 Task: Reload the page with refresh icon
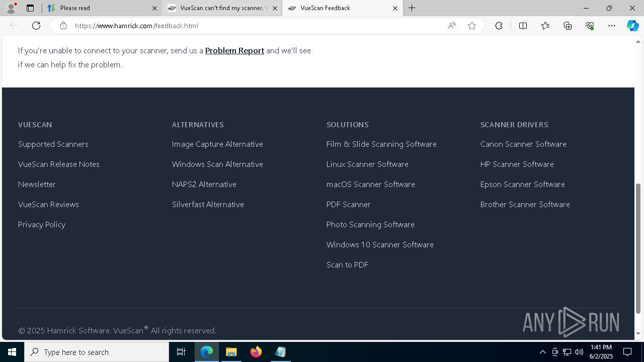click(x=36, y=26)
